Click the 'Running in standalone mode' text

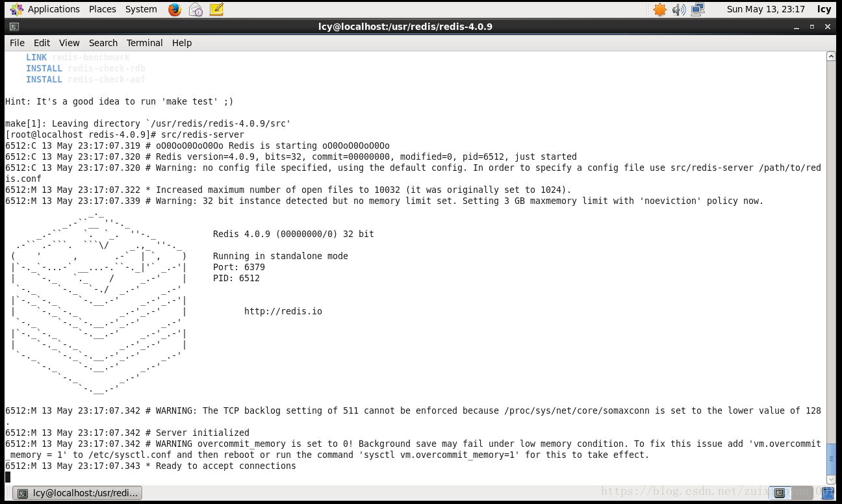(281, 256)
